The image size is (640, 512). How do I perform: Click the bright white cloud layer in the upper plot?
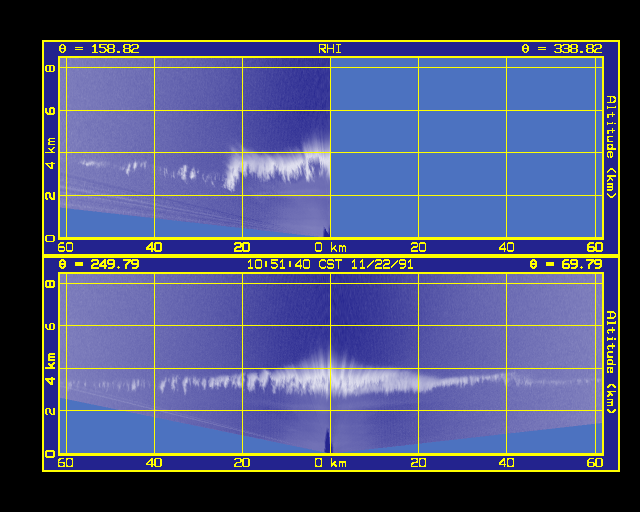278,165
